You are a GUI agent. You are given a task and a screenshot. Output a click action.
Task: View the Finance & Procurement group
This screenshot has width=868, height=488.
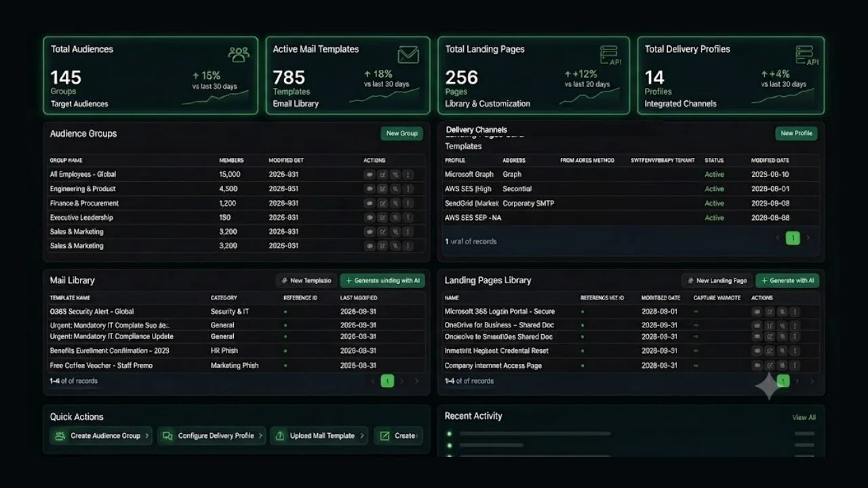tap(370, 203)
